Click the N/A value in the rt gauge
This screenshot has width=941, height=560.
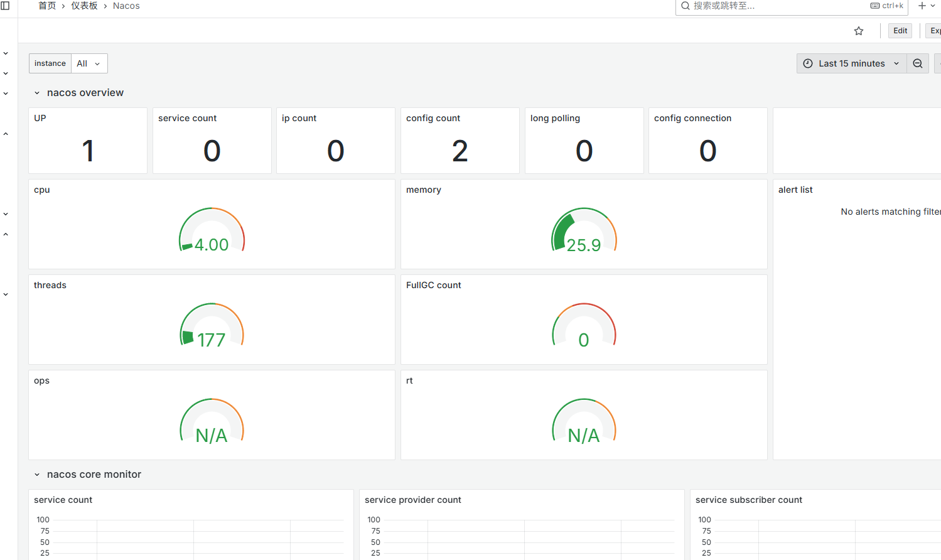[x=584, y=436]
